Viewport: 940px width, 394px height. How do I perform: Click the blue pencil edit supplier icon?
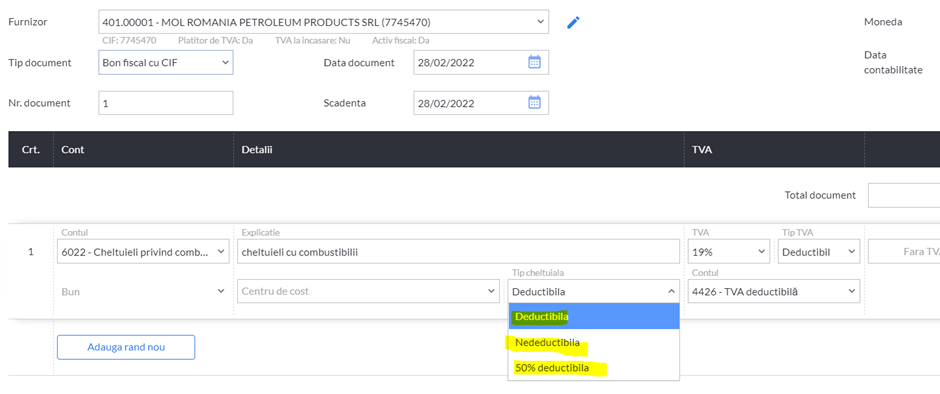pos(573,23)
